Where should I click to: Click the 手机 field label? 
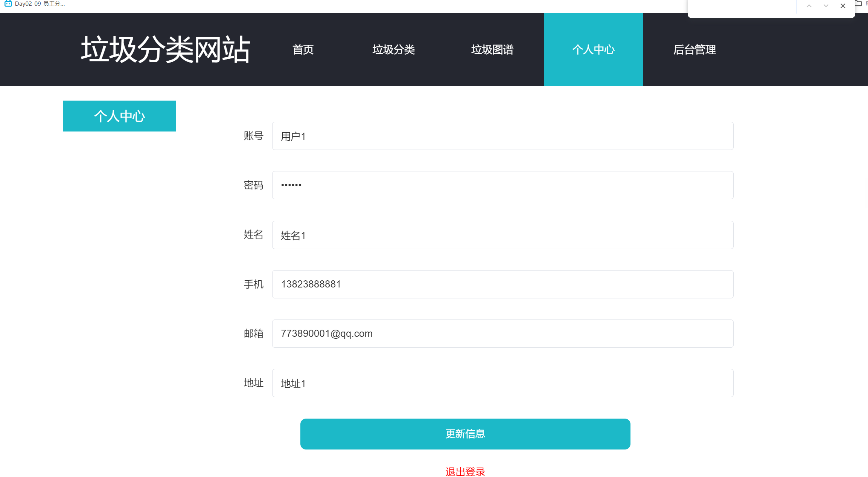(x=253, y=284)
